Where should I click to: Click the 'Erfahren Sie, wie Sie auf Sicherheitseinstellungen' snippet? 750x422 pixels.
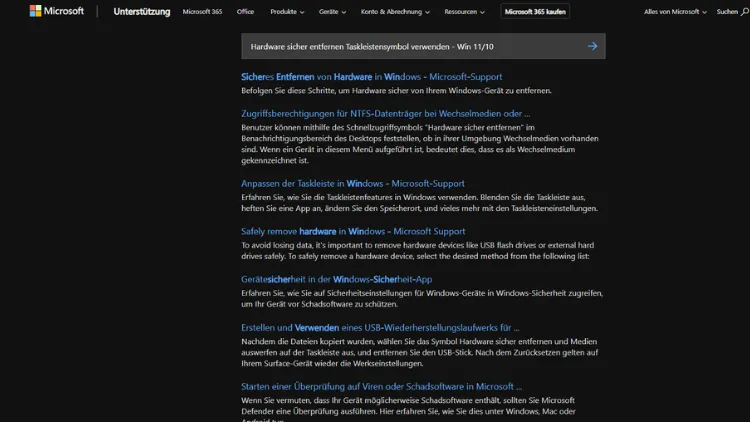[x=422, y=299]
